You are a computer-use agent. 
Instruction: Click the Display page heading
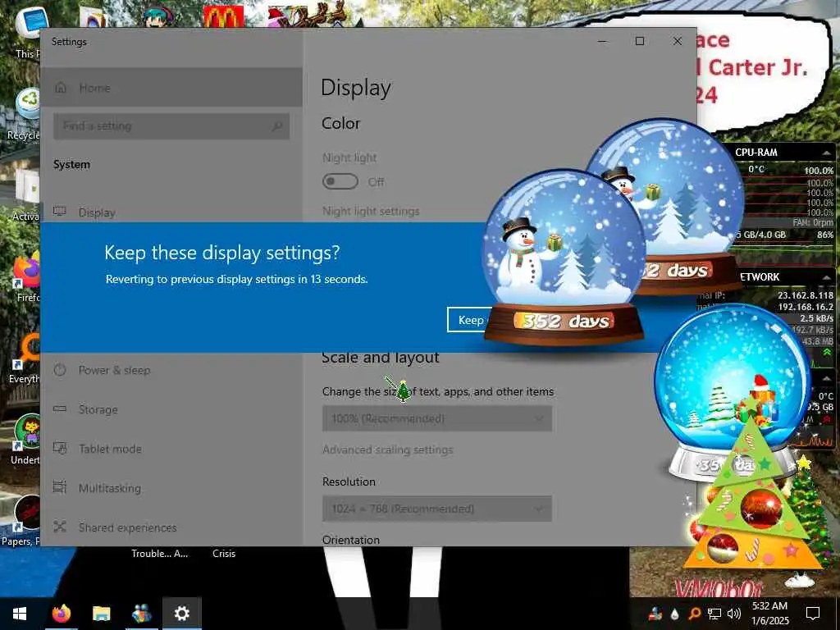(x=356, y=89)
